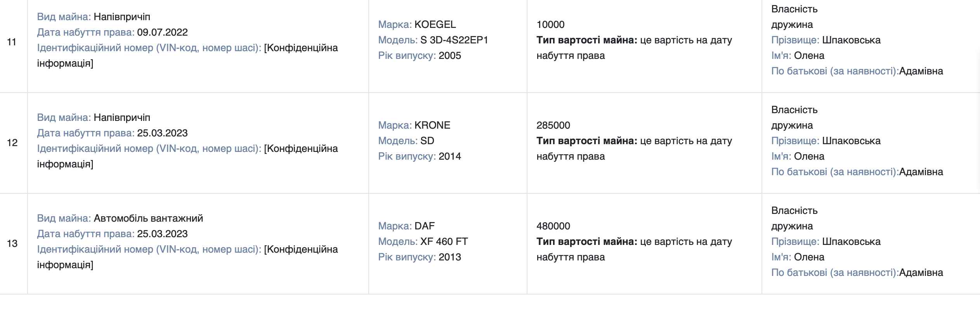Image resolution: width=980 pixels, height=317 pixels.
Task: Select the KOEGEL brand text
Action: (435, 24)
